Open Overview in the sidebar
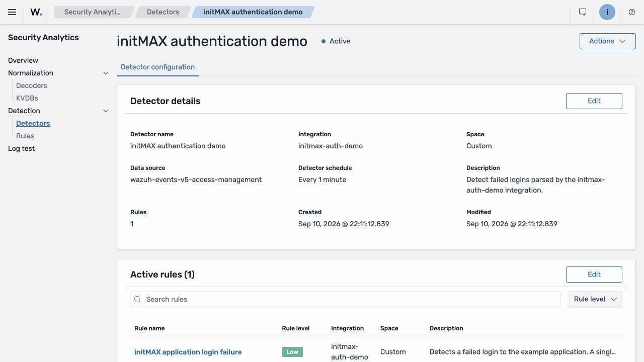 [23, 60]
